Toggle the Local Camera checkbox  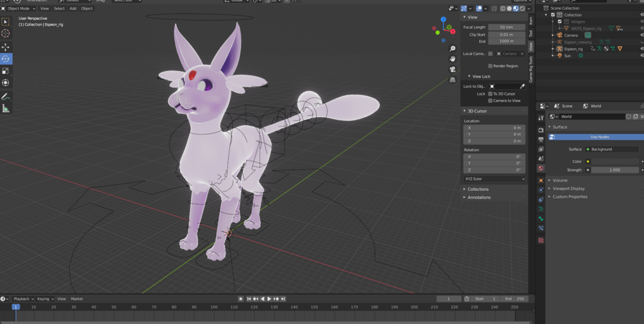[x=490, y=54]
